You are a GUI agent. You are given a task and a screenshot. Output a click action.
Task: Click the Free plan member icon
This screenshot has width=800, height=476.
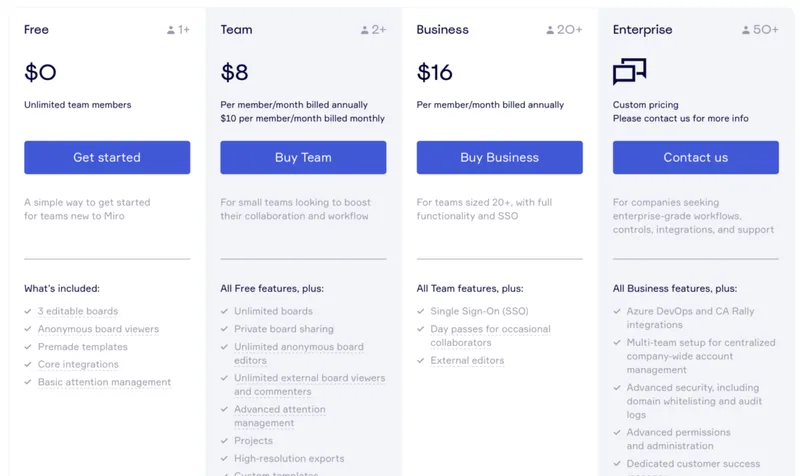click(x=171, y=30)
